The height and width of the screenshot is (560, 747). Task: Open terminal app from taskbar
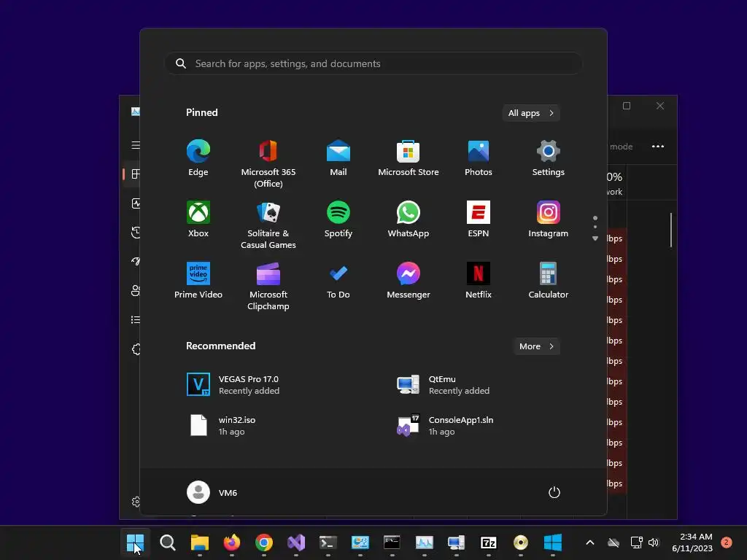tap(328, 542)
